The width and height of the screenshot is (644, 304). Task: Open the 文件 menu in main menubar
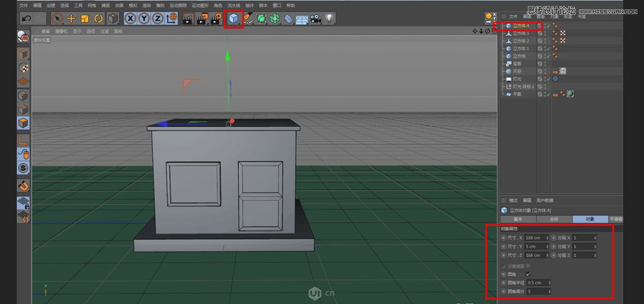click(24, 5)
